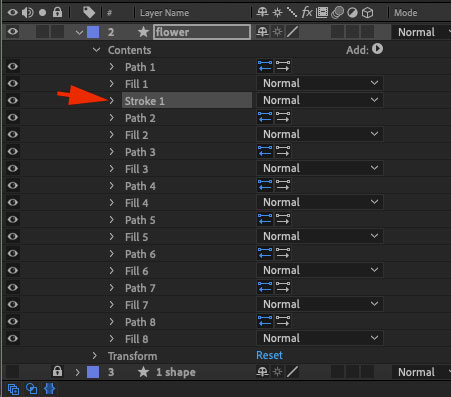
Task: Open Fill 1 blend mode dropdown
Action: click(x=320, y=83)
